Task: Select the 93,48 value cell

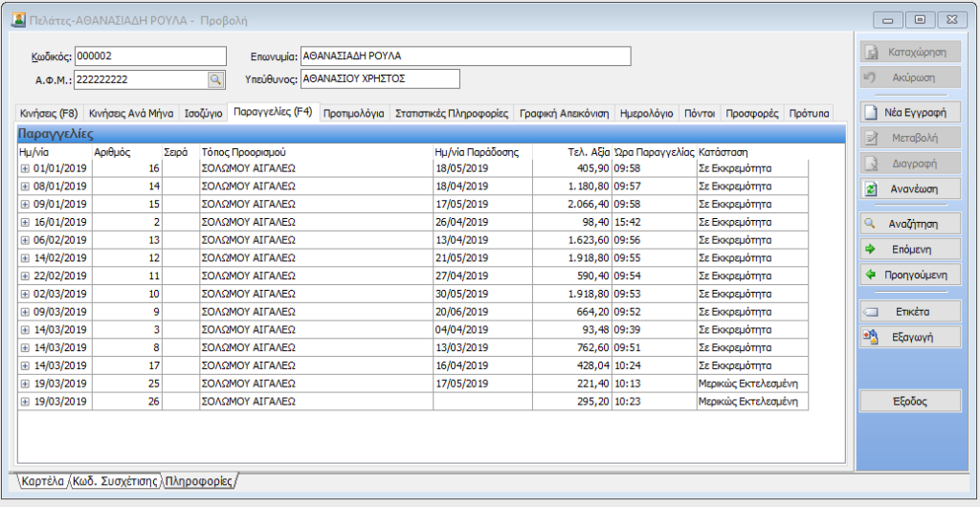Action: (x=572, y=330)
